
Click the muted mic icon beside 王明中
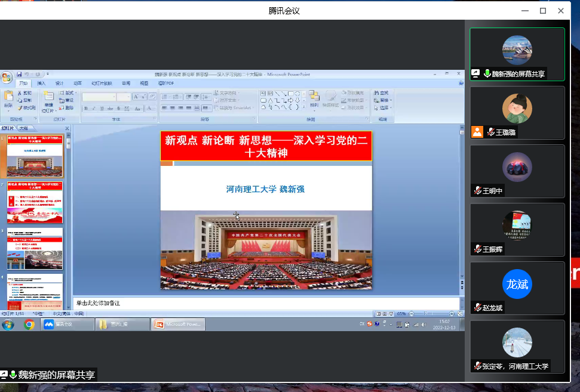[x=478, y=190]
